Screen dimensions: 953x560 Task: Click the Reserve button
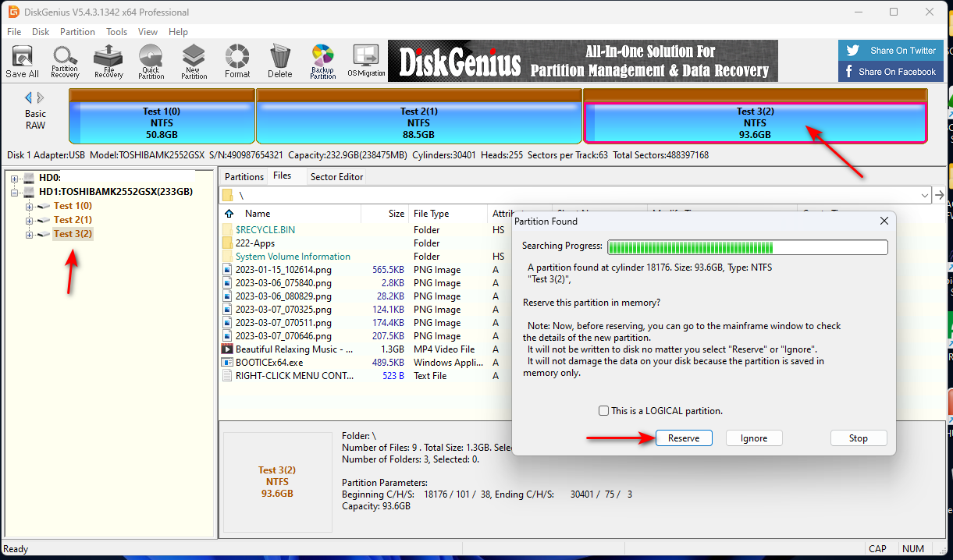[x=684, y=438]
